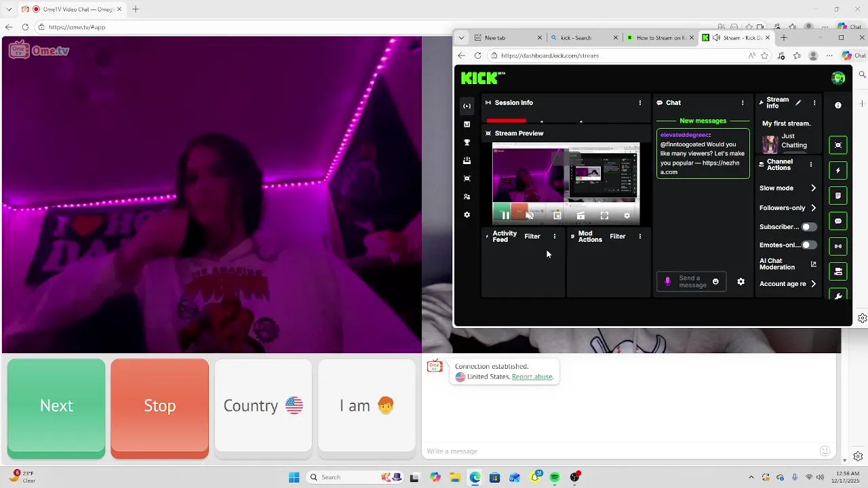The image size is (868, 488).
Task: Toggle Subscribers-only chat switch
Action: (808, 227)
